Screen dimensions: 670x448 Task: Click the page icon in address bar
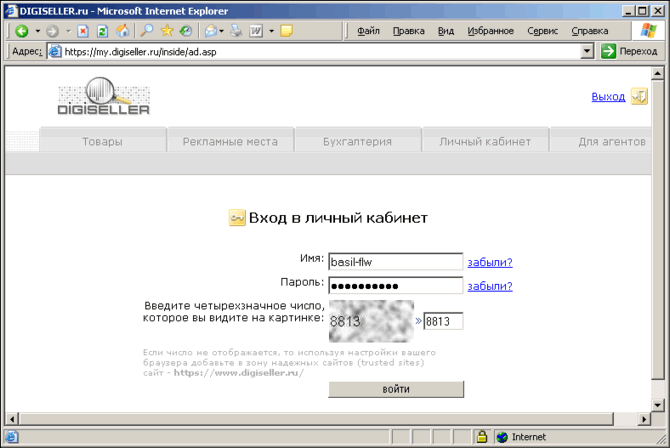click(x=55, y=52)
